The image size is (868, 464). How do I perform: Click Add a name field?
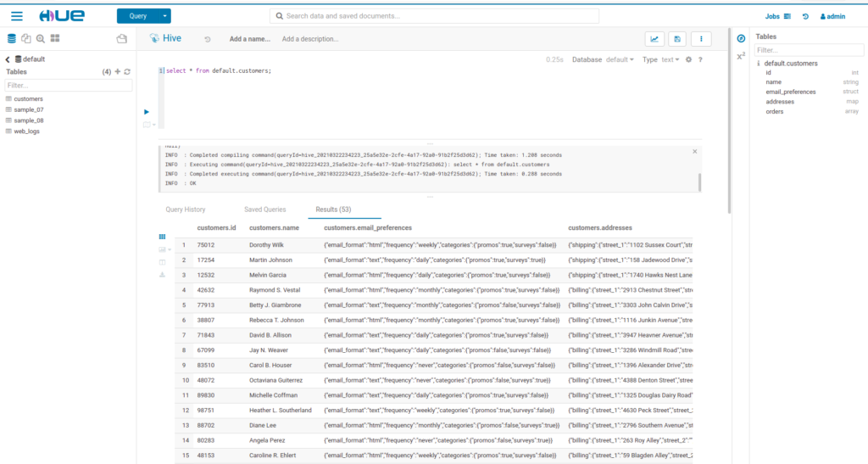(250, 39)
